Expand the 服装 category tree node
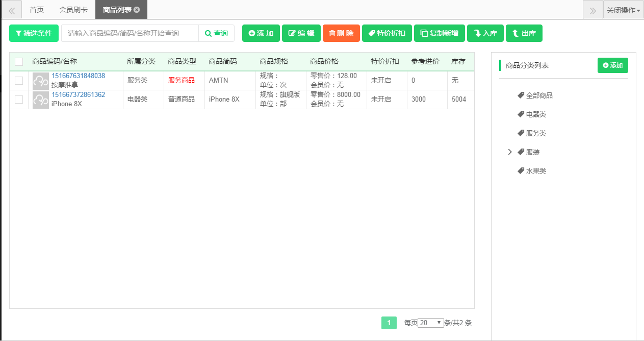 coord(510,152)
